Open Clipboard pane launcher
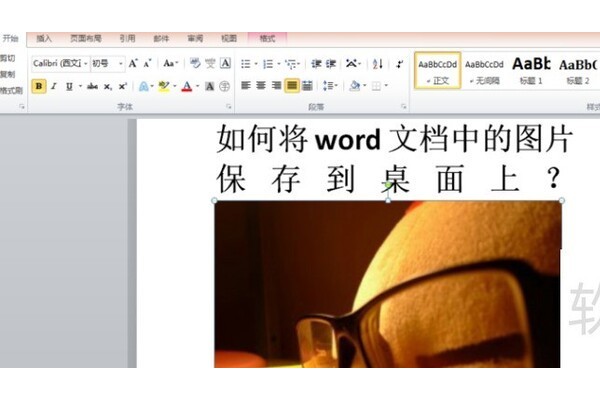The height and width of the screenshot is (400, 600). (22, 107)
